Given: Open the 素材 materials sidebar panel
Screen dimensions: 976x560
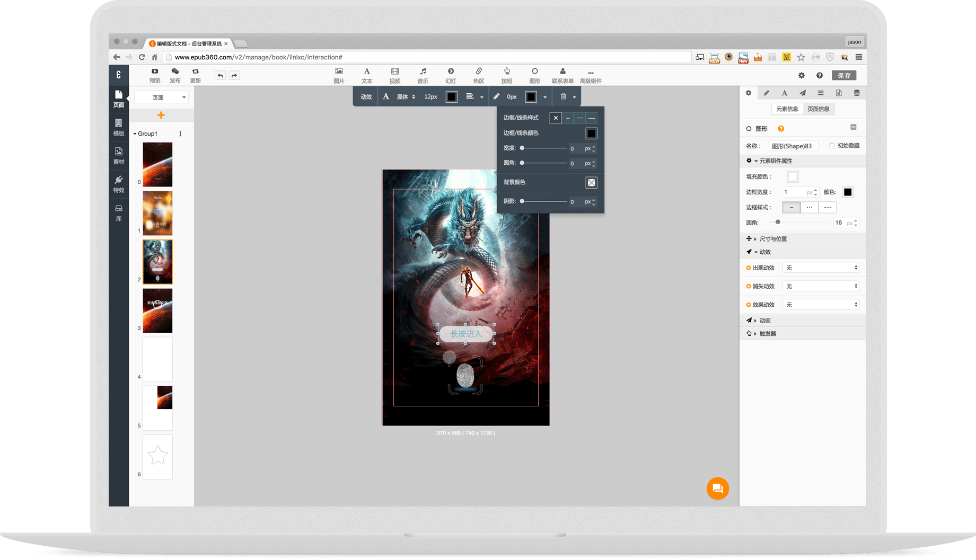Looking at the screenshot, I should click(119, 156).
